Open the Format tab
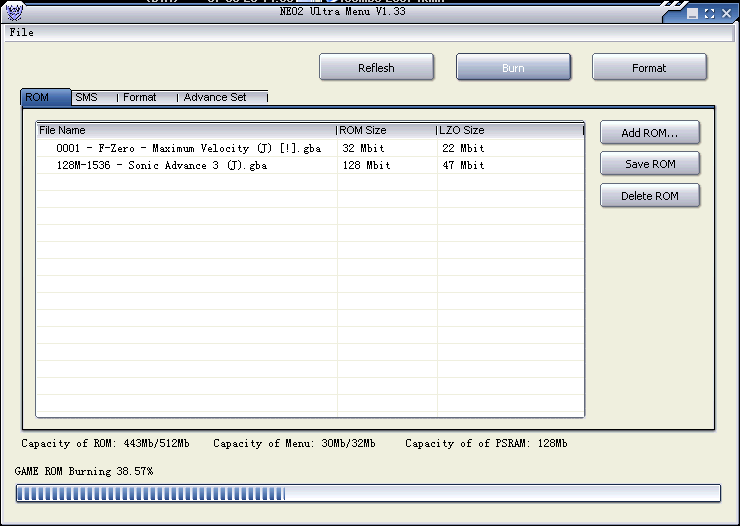The image size is (740, 526). pos(140,97)
